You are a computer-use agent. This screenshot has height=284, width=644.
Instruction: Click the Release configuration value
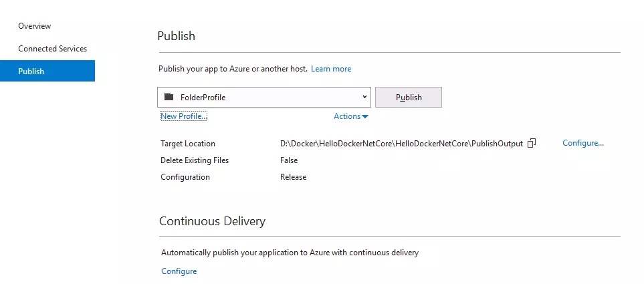click(x=293, y=177)
